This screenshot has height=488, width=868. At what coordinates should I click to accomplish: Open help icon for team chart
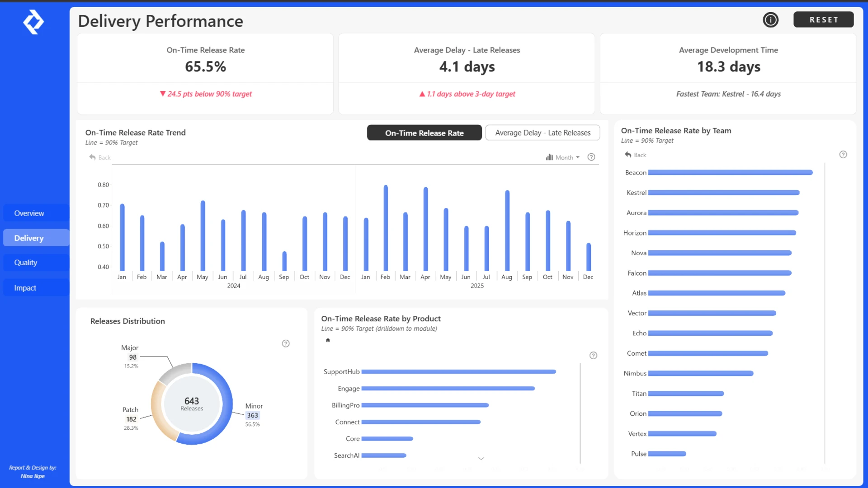(x=843, y=155)
